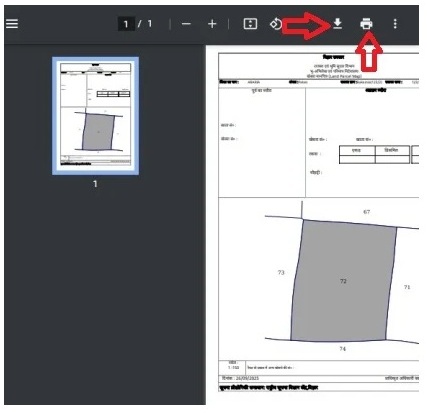Click the date line at the document bottom
Image resolution: width=427 pixels, height=413 pixels.
pos(240,378)
